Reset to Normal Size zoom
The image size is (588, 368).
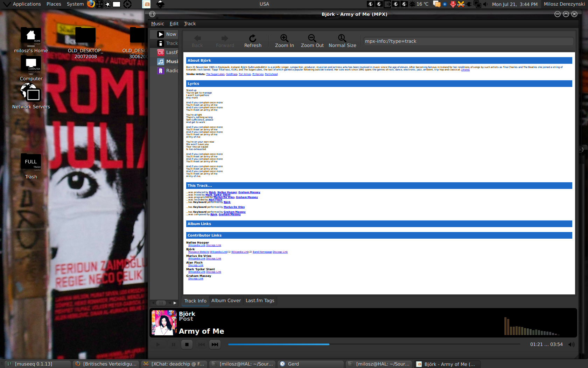point(342,41)
